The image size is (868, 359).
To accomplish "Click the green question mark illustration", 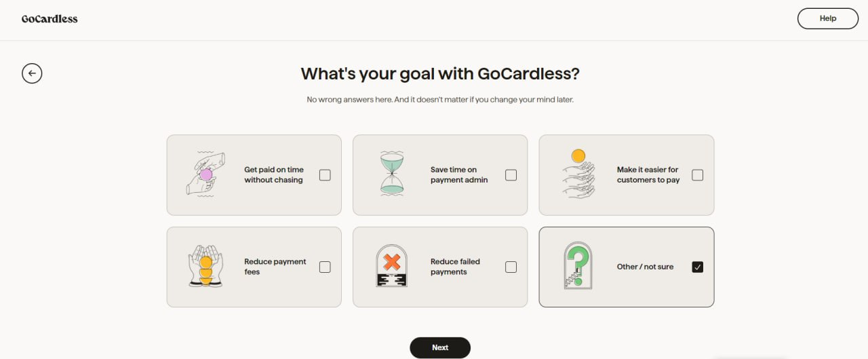I will click(578, 266).
